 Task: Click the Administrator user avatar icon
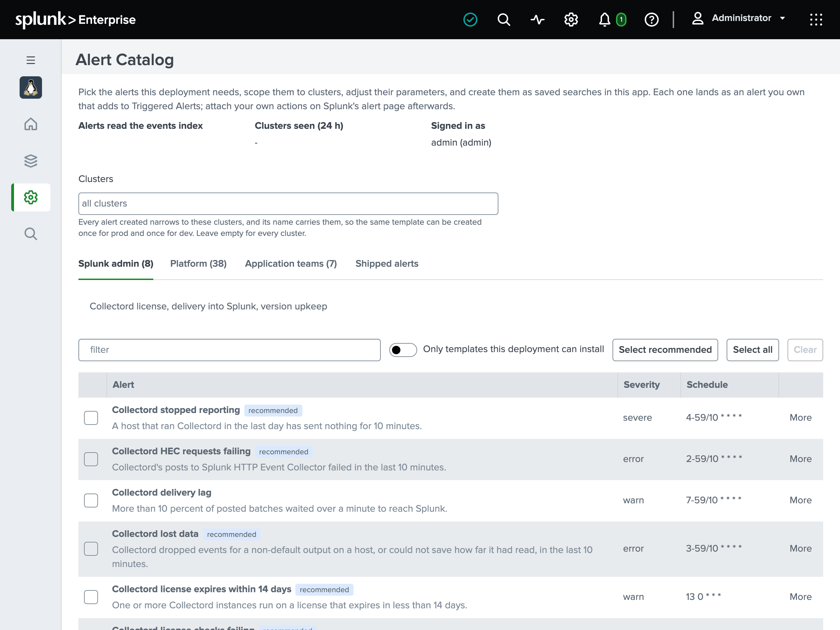point(698,18)
